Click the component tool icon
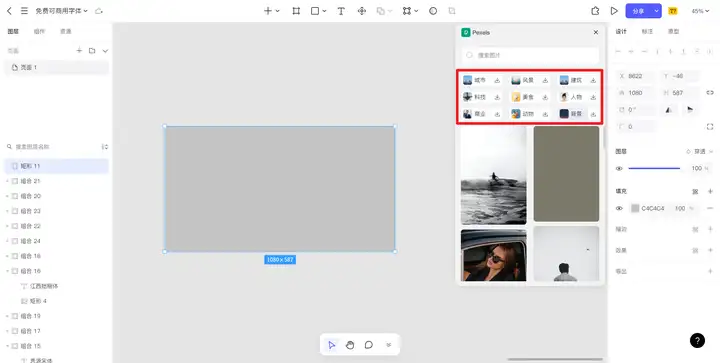 362,11
